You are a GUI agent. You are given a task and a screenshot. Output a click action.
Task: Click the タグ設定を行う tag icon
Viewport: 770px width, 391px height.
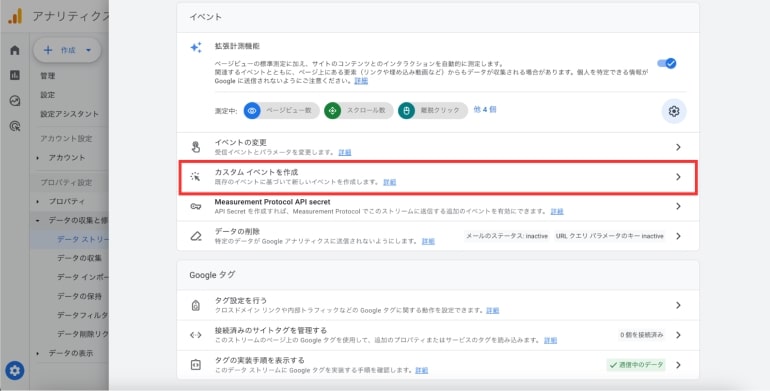pyautogui.click(x=195, y=306)
